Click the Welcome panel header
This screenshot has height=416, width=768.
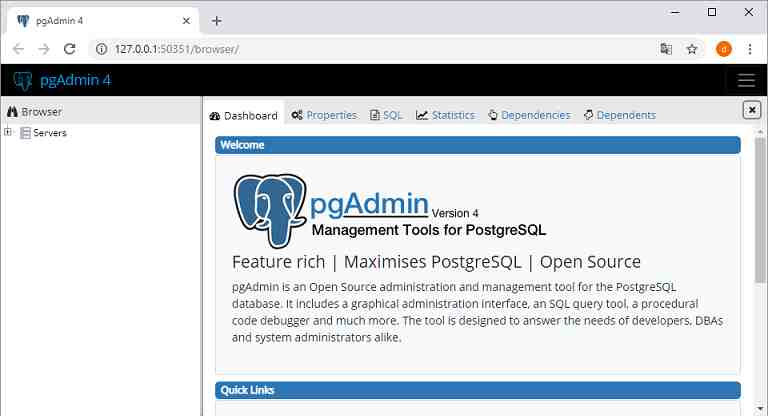[x=478, y=145]
